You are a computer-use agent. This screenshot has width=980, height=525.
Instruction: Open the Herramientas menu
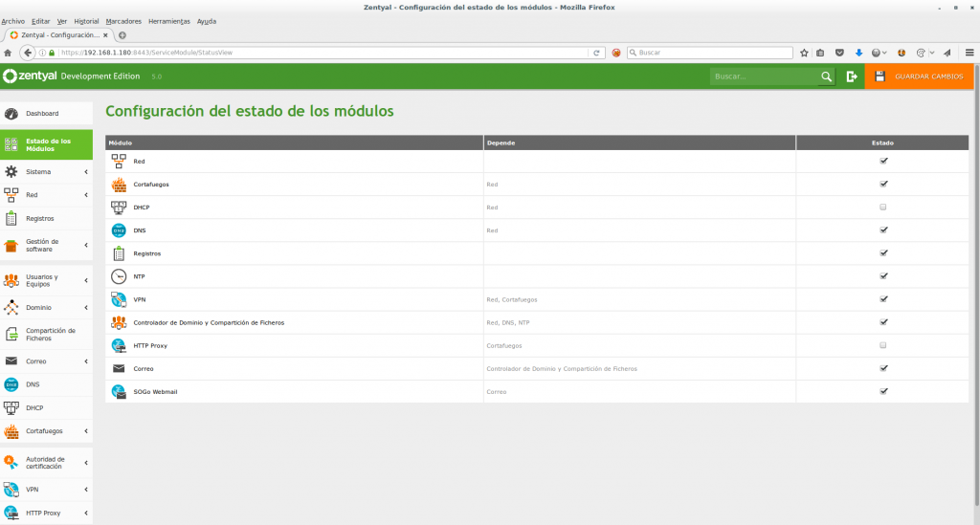169,21
